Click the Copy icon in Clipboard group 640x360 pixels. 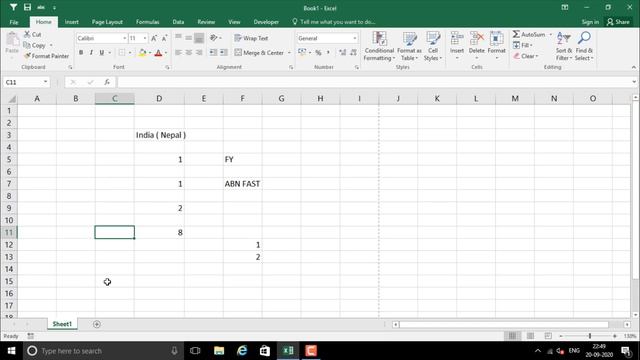27,45
